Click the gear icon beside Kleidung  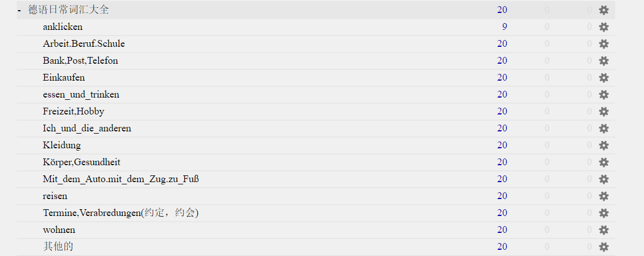pyautogui.click(x=603, y=145)
